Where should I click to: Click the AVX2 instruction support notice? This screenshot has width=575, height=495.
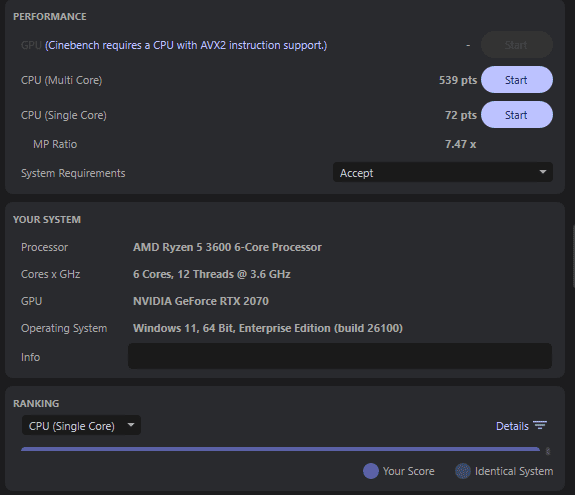(186, 45)
